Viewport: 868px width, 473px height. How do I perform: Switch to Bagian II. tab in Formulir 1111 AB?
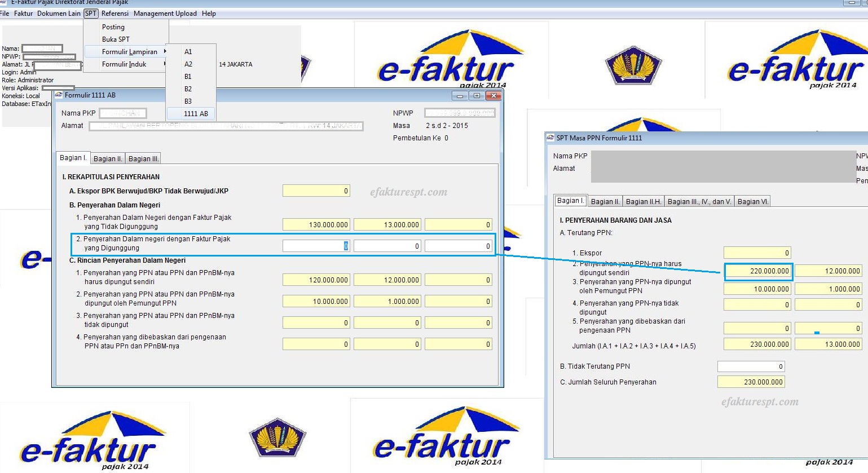click(x=108, y=159)
